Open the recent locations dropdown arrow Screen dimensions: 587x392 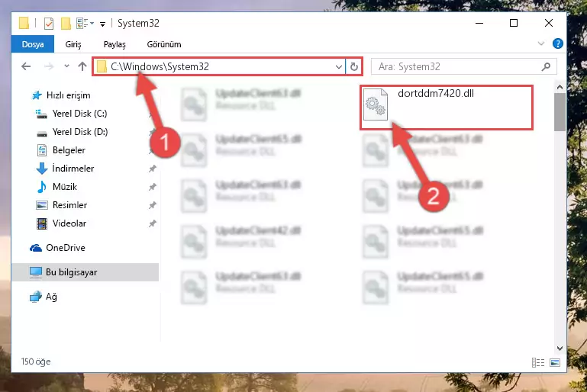click(x=66, y=66)
